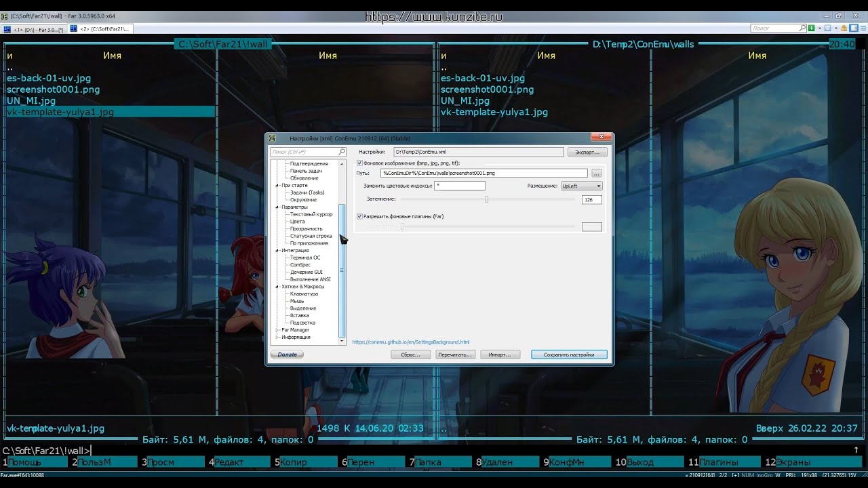Screen dimensions: 868x488
Task: Select Терминал ОС in settings tree
Action: coord(305,258)
